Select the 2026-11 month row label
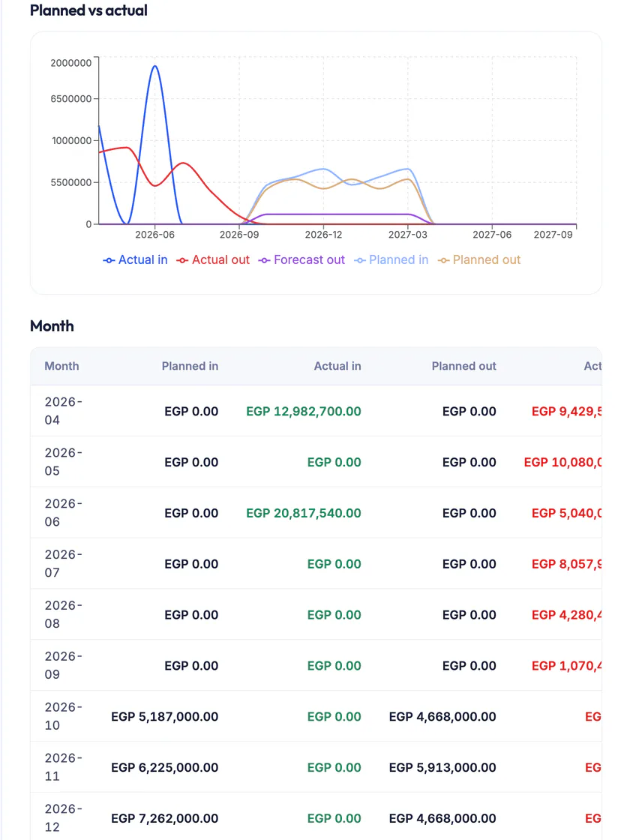The image size is (630, 840). 63,767
